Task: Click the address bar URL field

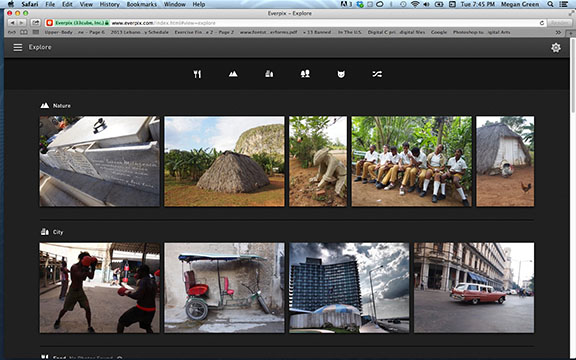Action: tap(295, 23)
